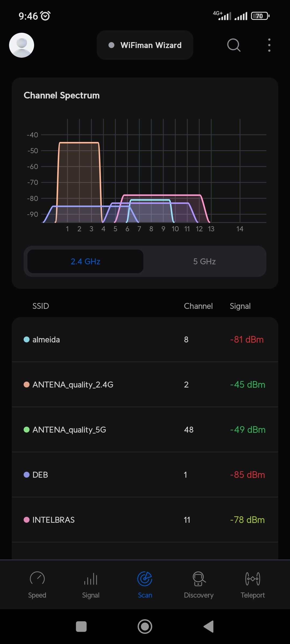
Task: Open the three-dot overflow menu
Action: [x=269, y=45]
